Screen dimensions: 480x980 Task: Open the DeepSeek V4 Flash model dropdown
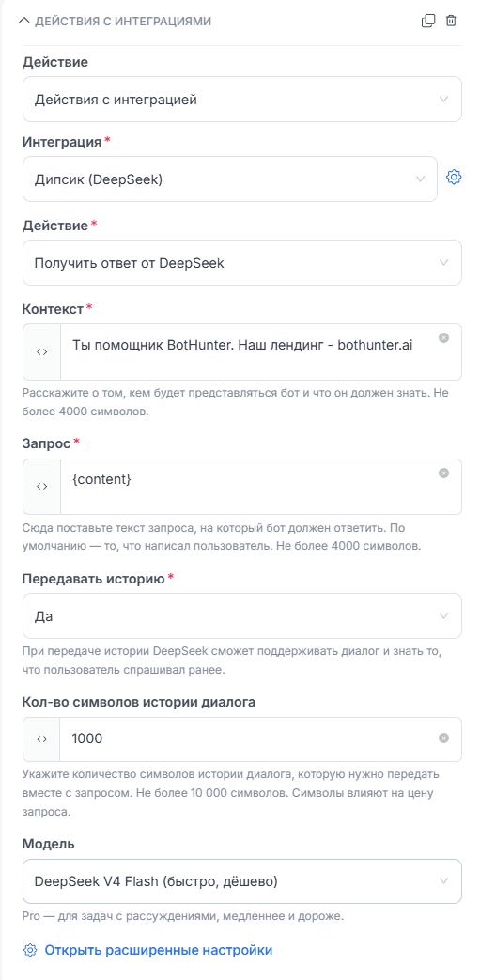pyautogui.click(x=241, y=881)
